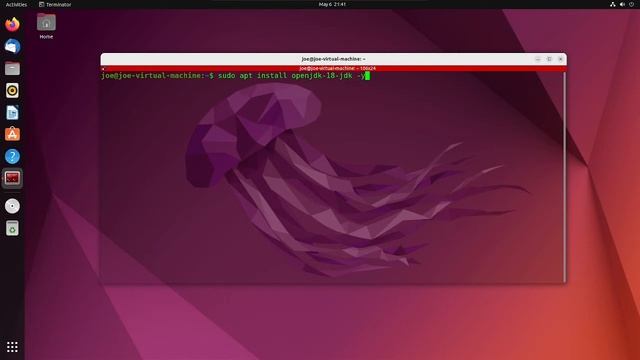Open Firefox from the dock
Screen dimensions: 640x360
pyautogui.click(x=12, y=24)
